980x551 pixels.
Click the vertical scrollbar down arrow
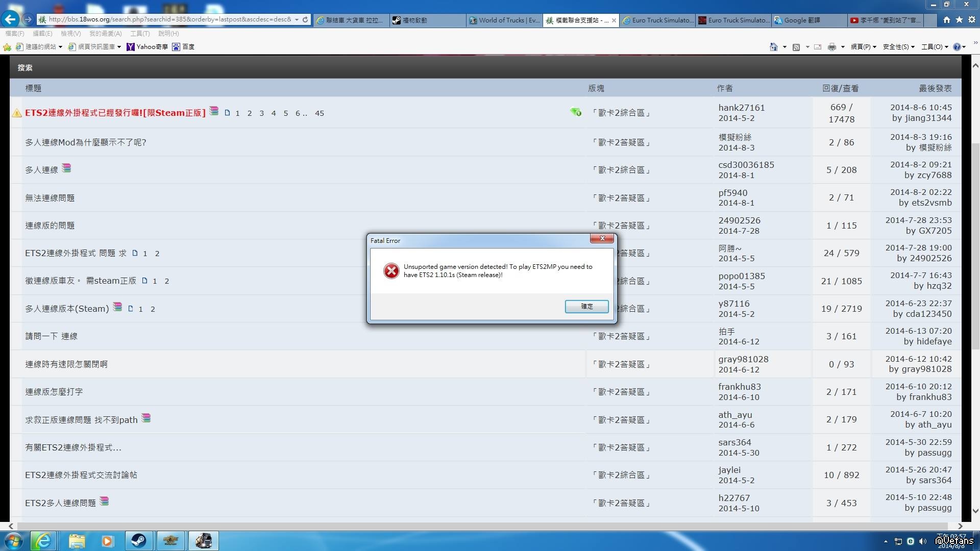(x=975, y=511)
